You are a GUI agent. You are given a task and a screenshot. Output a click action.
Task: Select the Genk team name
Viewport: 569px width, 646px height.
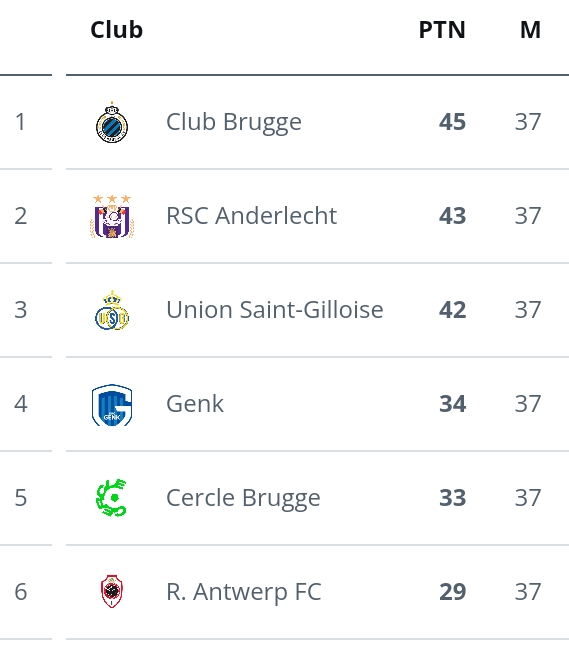point(195,404)
